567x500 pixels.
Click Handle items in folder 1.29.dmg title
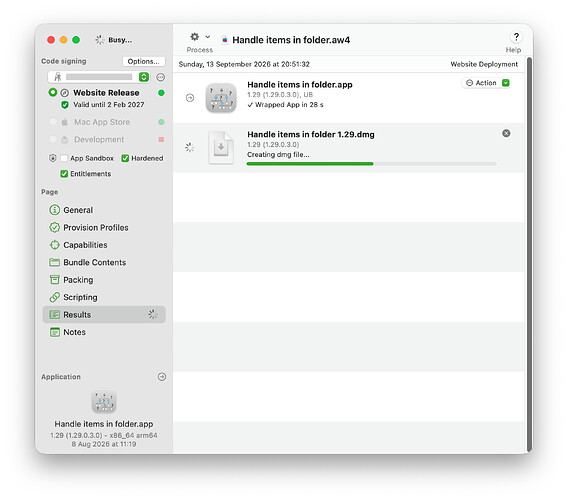pyautogui.click(x=311, y=134)
